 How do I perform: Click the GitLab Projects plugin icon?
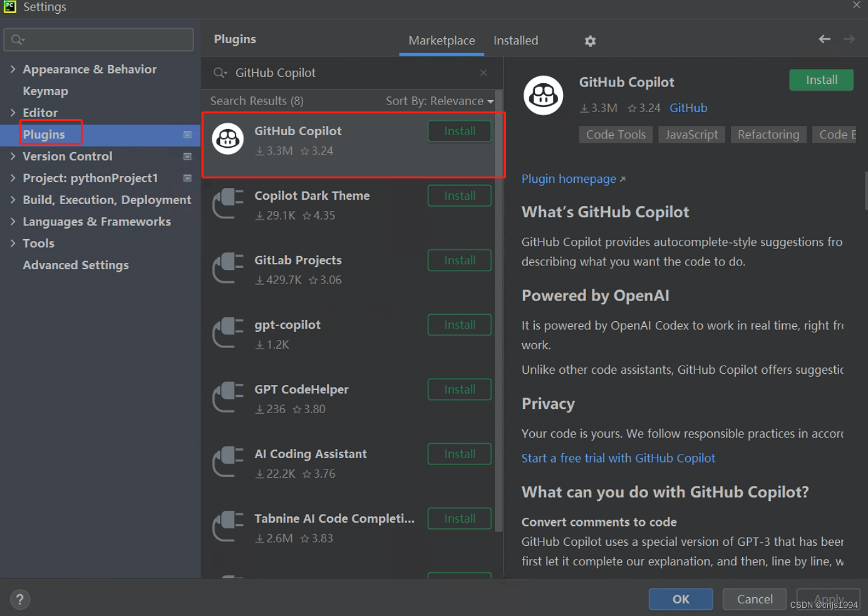coord(228,267)
